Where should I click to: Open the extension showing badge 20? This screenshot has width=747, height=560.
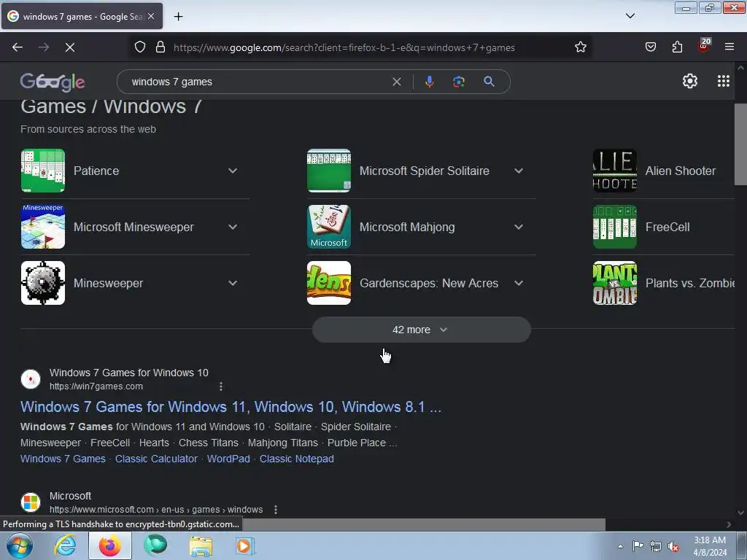[x=704, y=46]
